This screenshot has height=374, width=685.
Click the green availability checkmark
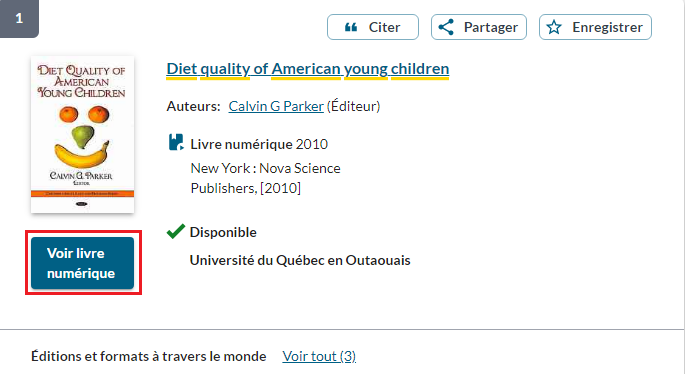pyautogui.click(x=176, y=232)
